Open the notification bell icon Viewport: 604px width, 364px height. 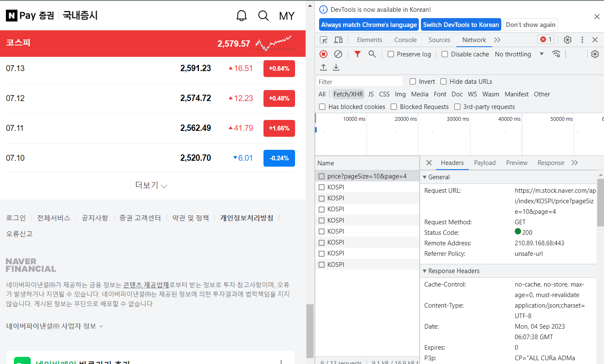tap(242, 16)
